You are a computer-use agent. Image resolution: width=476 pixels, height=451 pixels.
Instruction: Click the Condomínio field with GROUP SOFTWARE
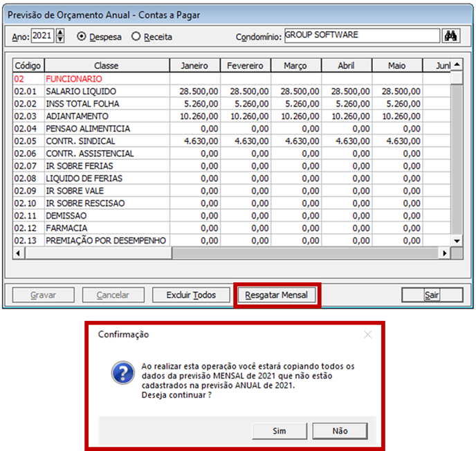(362, 36)
